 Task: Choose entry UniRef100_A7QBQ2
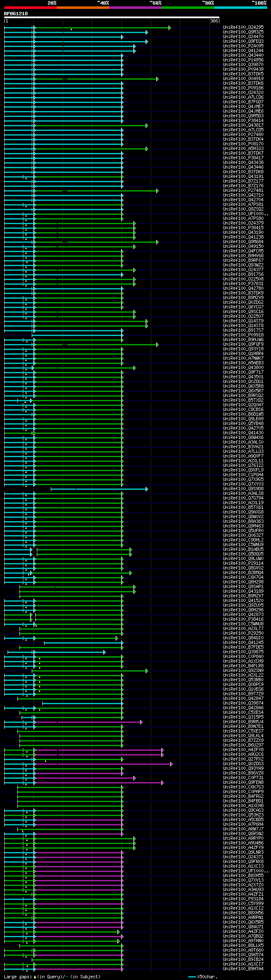click(243, 936)
